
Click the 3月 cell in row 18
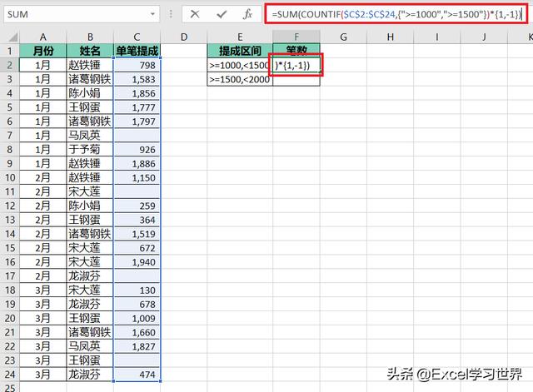coord(42,290)
